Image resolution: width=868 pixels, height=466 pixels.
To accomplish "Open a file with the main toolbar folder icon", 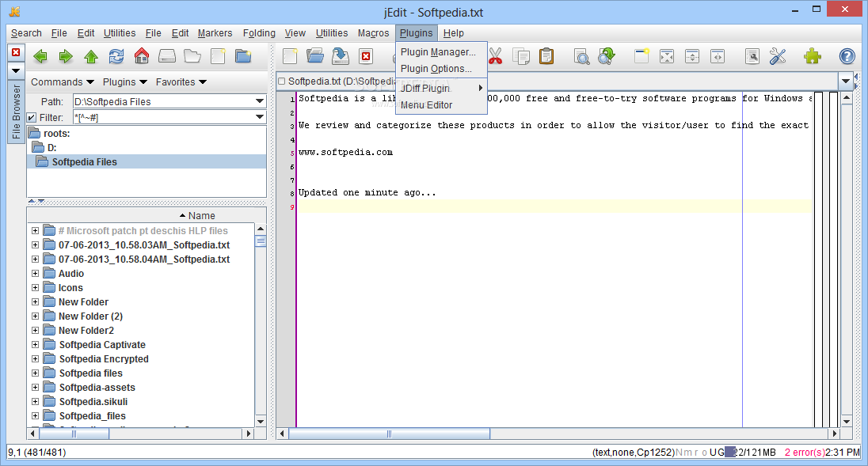I will [315, 56].
